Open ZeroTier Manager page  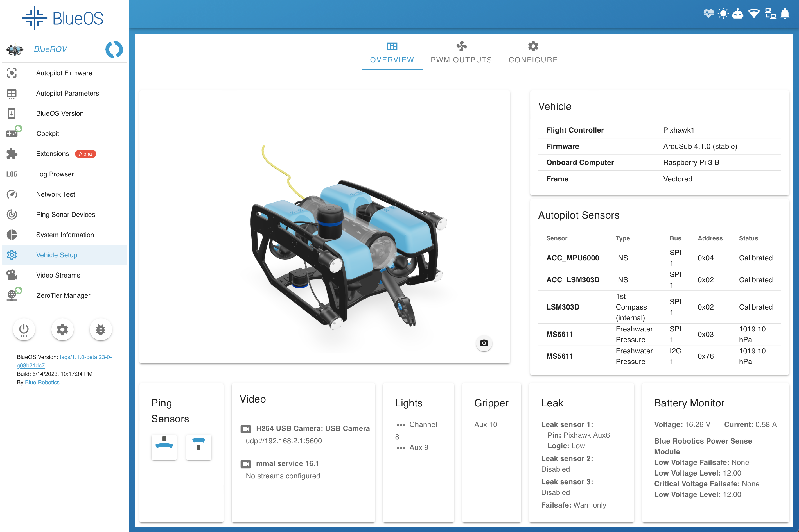pyautogui.click(x=64, y=295)
